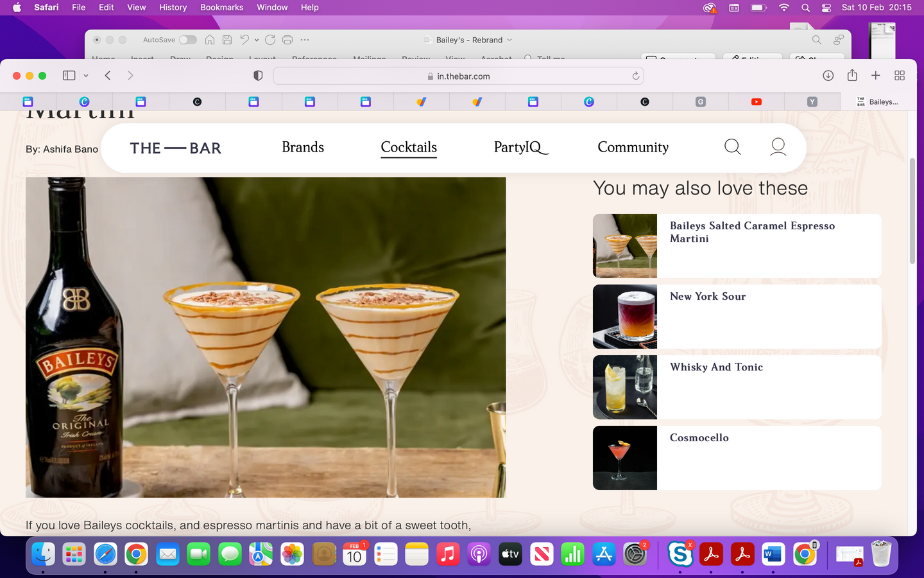Open the PartyIQ navigation link
The image size is (924, 578).
click(x=521, y=147)
